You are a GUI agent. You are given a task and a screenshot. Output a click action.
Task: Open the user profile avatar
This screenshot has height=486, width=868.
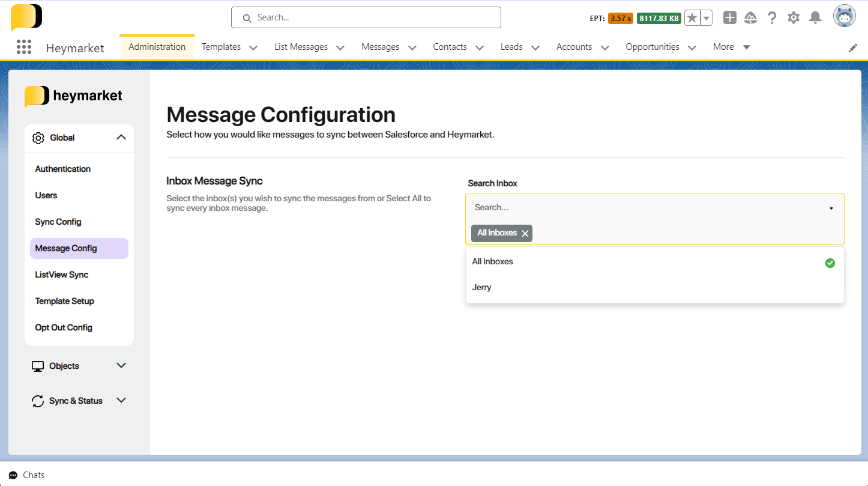[844, 16]
